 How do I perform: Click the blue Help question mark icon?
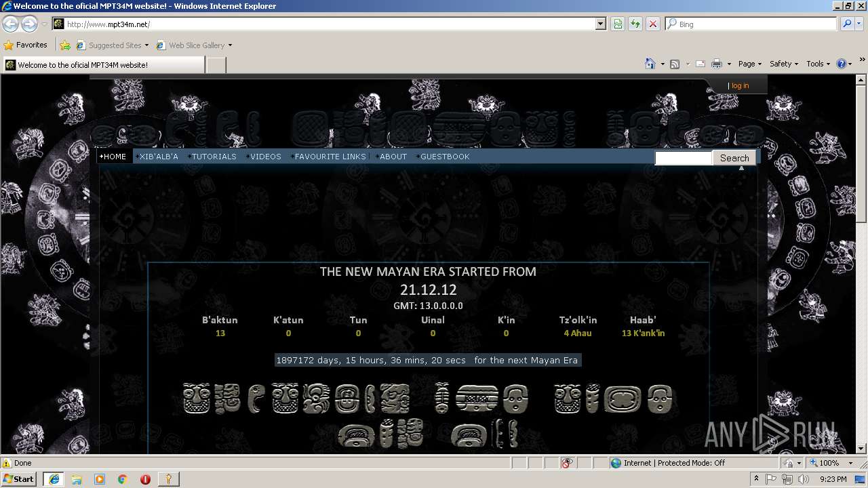click(842, 64)
